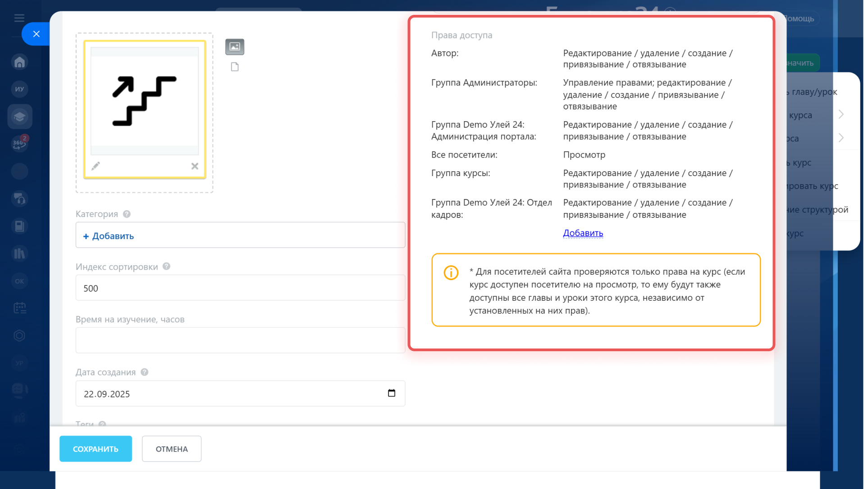
Task: Open the hamburger menu at top left
Action: 19,18
